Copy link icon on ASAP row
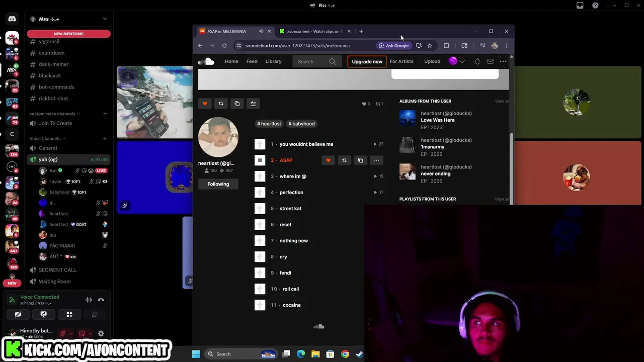This screenshot has height=362, width=644. 360,160
